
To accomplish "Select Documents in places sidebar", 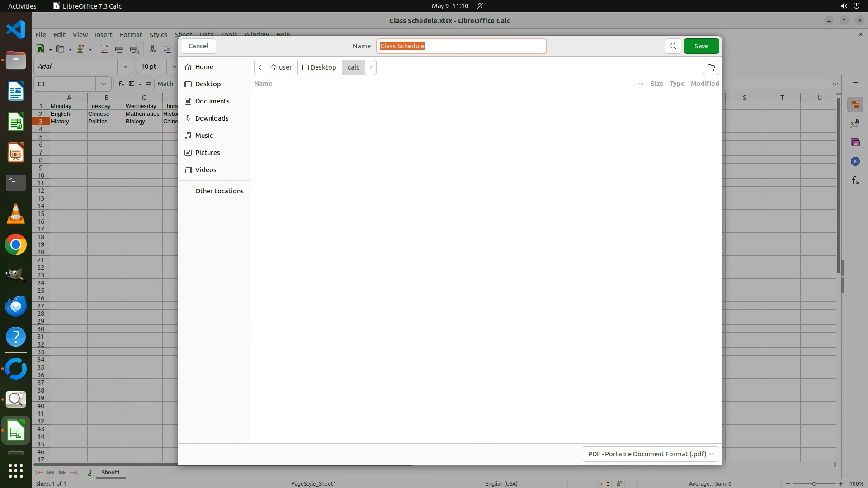I will pyautogui.click(x=212, y=101).
